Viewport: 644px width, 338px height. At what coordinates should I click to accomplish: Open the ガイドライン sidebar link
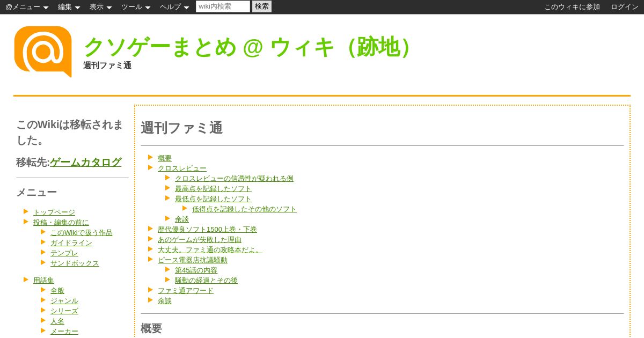pos(71,243)
